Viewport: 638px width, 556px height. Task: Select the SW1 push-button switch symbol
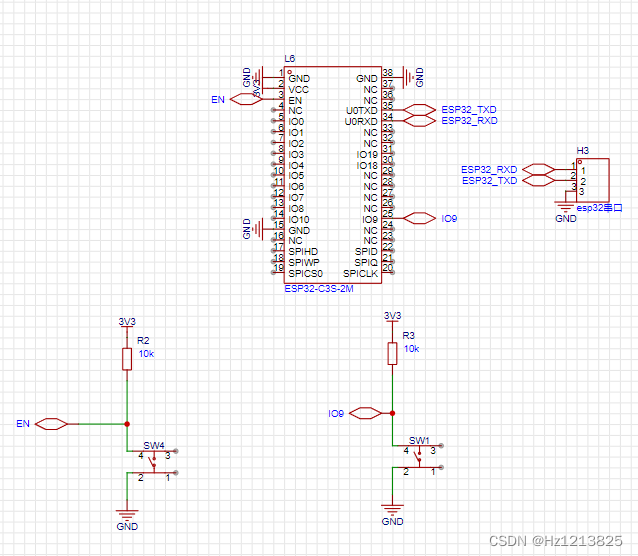pos(419,457)
